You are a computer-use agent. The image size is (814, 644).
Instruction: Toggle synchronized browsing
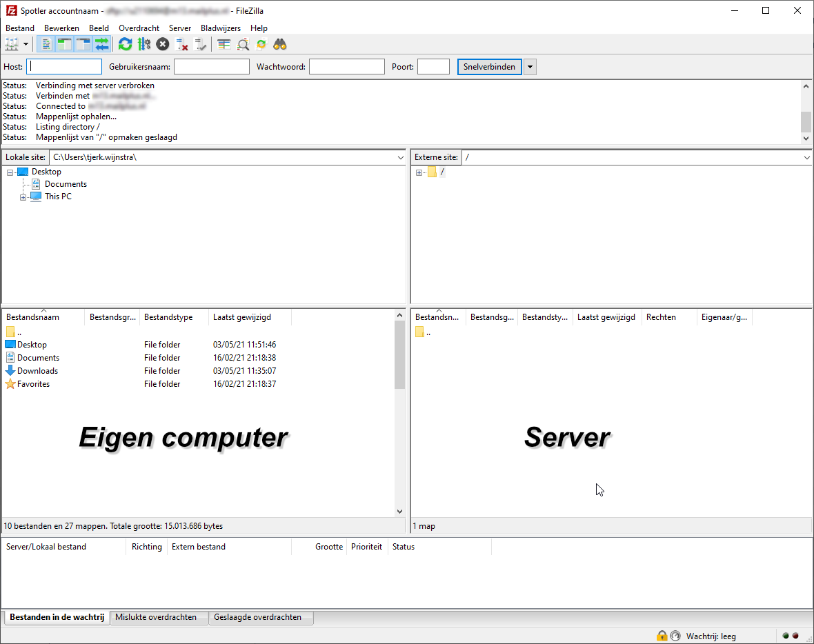click(x=261, y=43)
